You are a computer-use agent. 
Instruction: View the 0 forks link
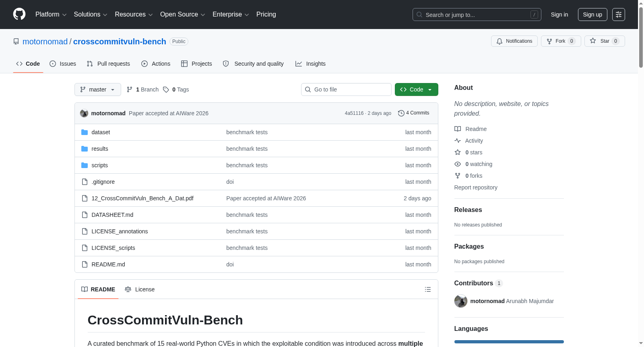(x=469, y=176)
